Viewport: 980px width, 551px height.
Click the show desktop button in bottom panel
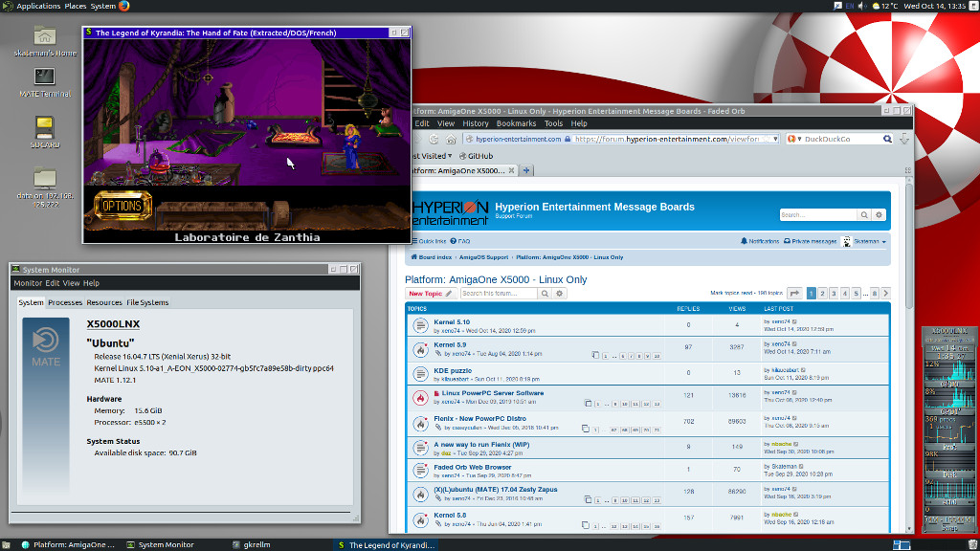5,545
